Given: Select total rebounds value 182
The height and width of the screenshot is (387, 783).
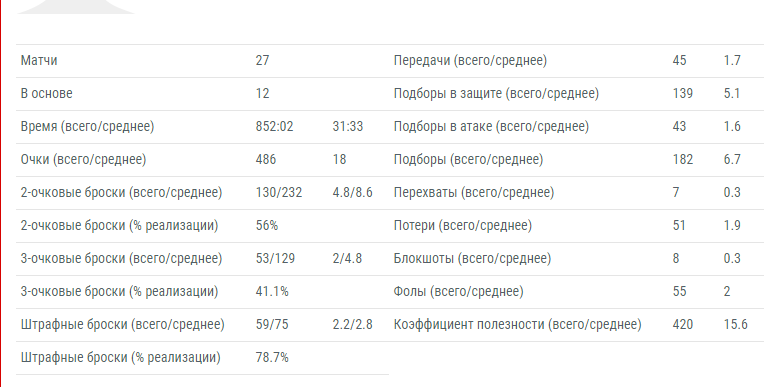Looking at the screenshot, I should (x=683, y=159).
